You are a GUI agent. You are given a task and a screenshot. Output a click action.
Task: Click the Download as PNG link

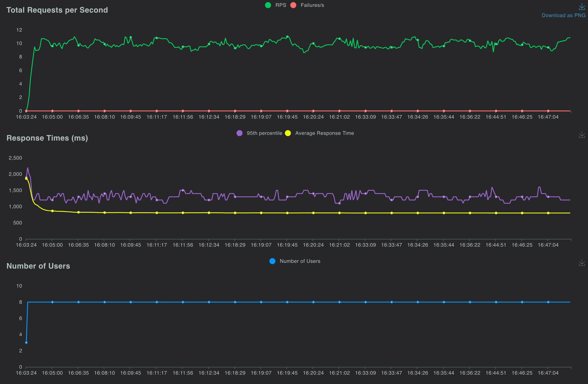(563, 15)
